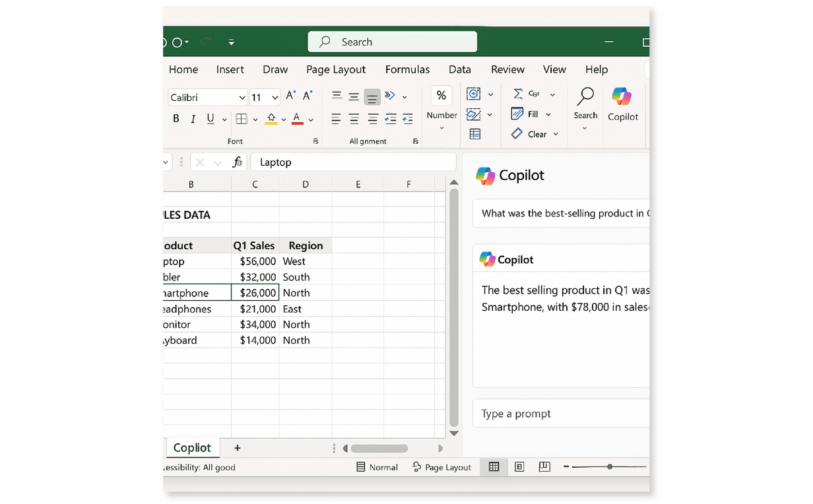Toggle Italic formatting
The height and width of the screenshot is (504, 813).
point(193,119)
